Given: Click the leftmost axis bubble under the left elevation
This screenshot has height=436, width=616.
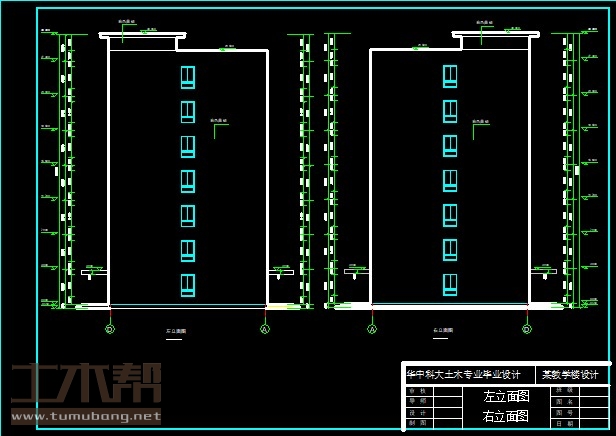Looking at the screenshot, I should [109, 328].
